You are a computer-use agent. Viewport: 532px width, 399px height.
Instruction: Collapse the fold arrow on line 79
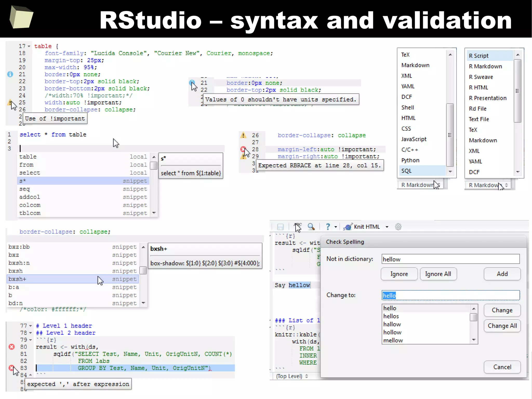[30, 340]
